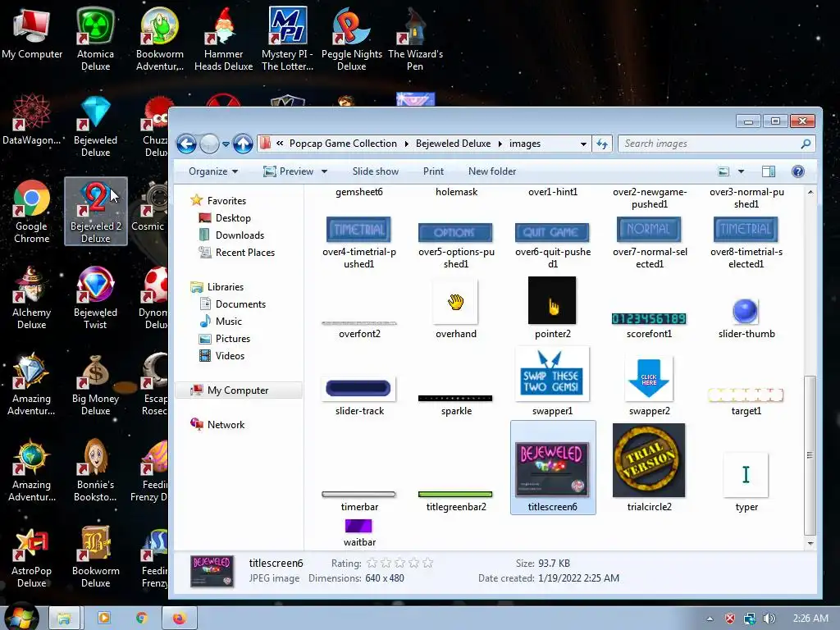Select the pointer2 image file
The width and height of the screenshot is (840, 630).
pos(552,308)
